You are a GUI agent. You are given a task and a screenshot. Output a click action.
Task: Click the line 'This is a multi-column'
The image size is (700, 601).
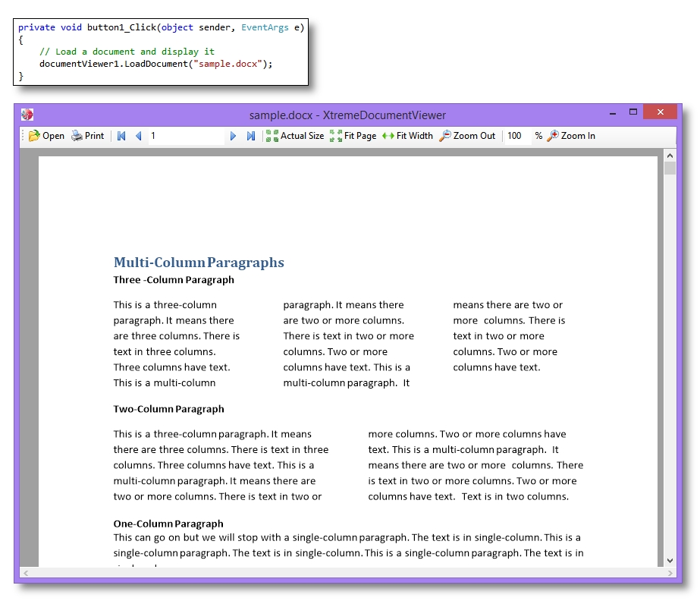point(165,383)
